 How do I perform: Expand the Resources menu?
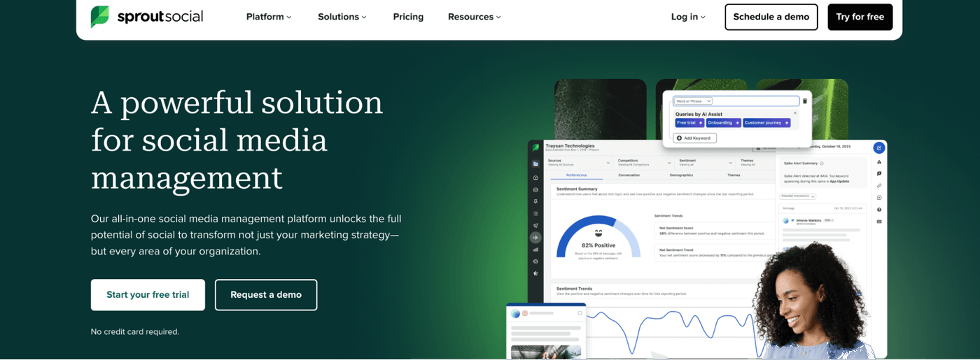pos(475,17)
